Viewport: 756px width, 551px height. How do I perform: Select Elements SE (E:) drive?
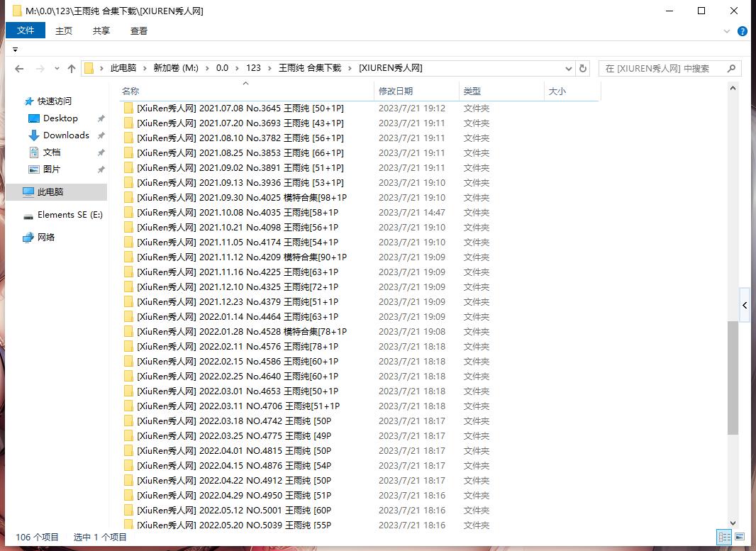(x=70, y=215)
